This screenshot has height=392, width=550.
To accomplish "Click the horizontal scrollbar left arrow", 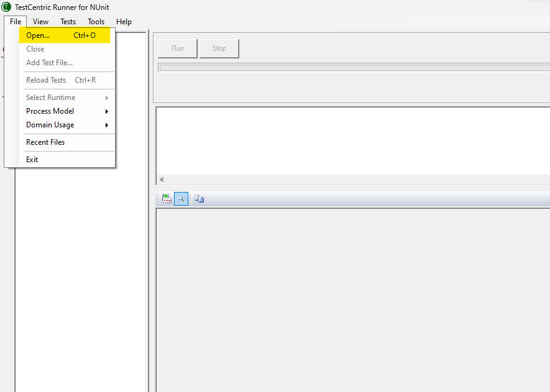I will click(162, 180).
